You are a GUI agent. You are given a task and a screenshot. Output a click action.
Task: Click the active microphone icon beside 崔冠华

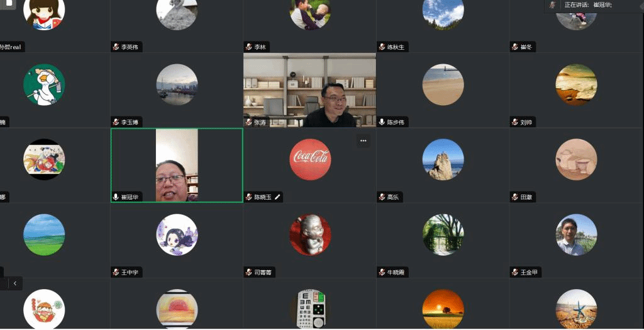click(116, 197)
